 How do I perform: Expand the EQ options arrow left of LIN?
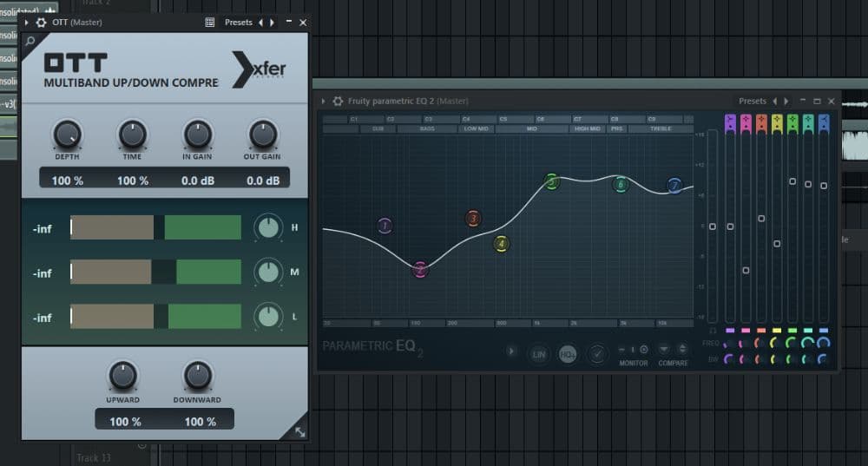(511, 351)
